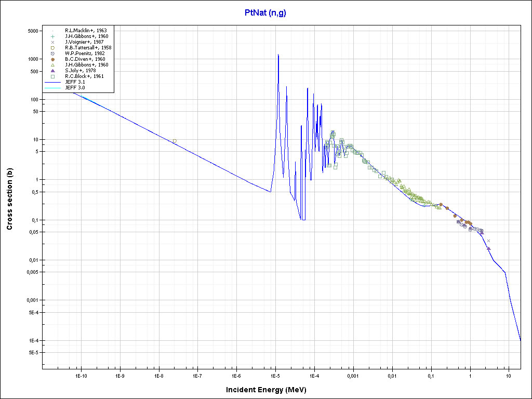Select the brown B.C.Diven legend marker
The image size is (532, 399).
[x=52, y=59]
